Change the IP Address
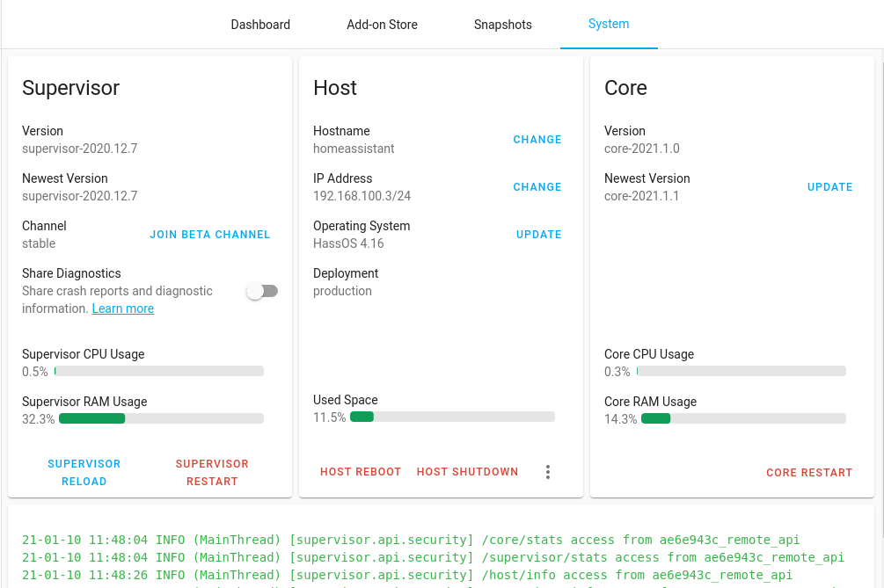 click(537, 187)
